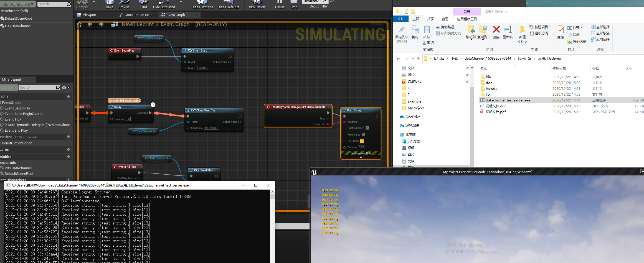
Task: Toggle the Print to Log checkbox
Action: [x=363, y=135]
